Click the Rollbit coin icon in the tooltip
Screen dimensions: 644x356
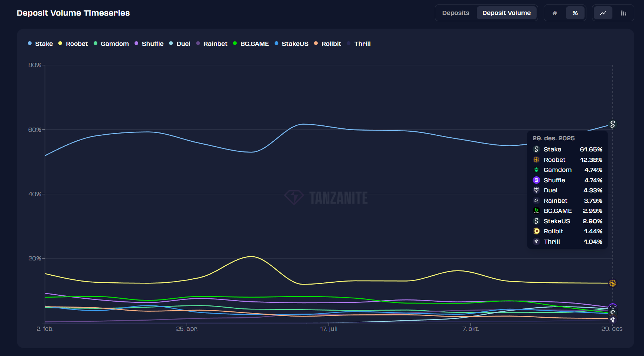pos(536,231)
